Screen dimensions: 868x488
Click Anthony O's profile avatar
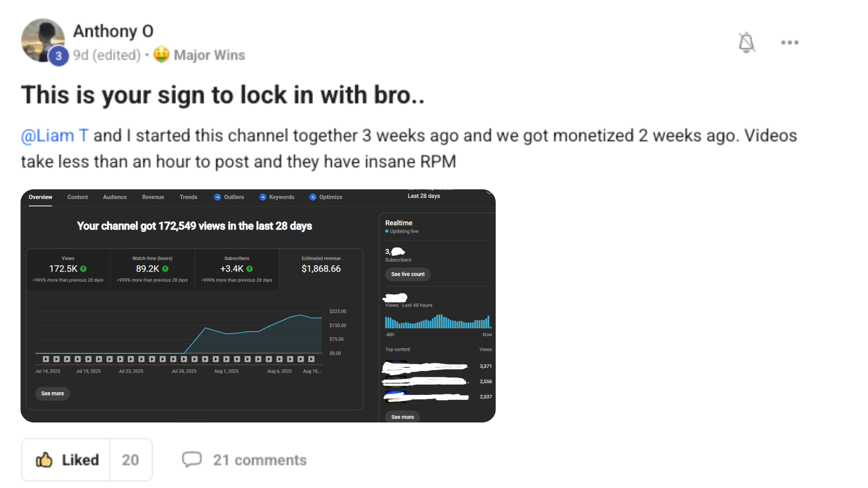pos(42,40)
